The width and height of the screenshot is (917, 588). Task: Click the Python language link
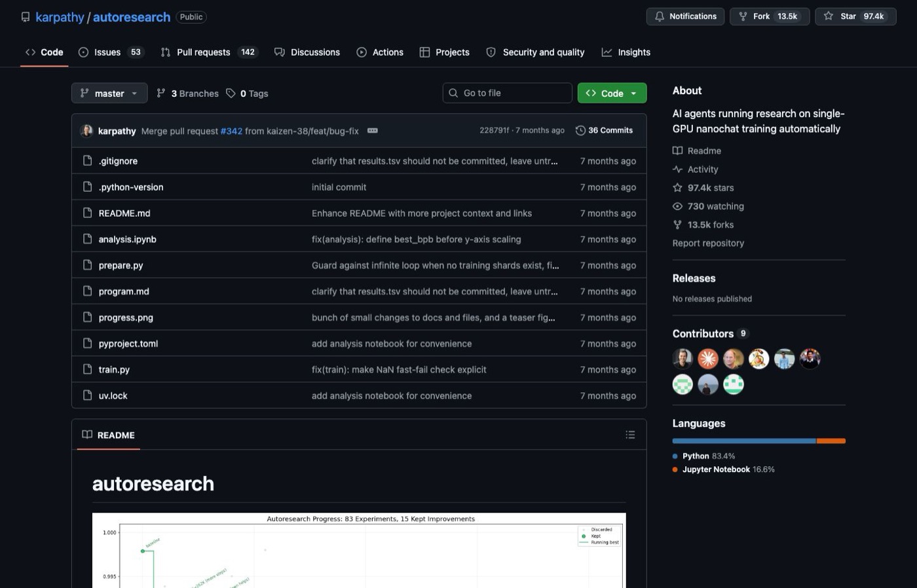click(703, 456)
